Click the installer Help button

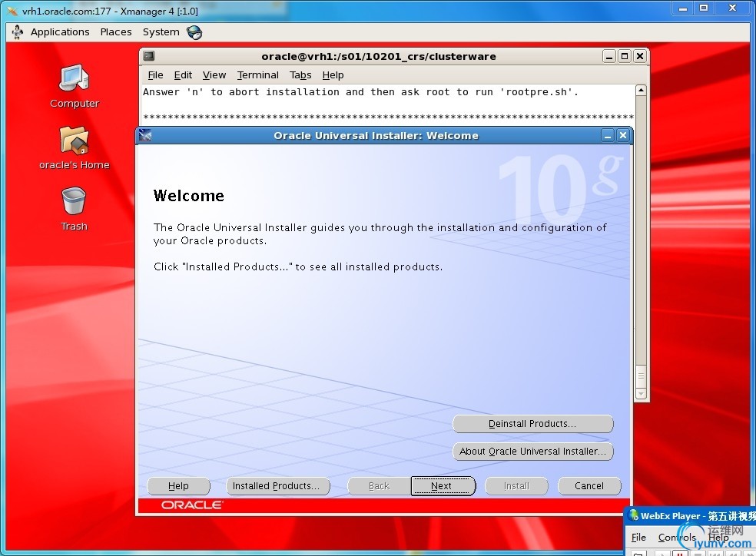point(178,485)
